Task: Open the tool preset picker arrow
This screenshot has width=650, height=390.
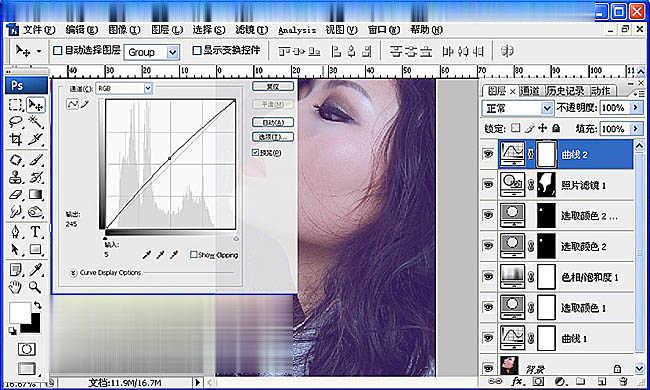Action: 39,51
